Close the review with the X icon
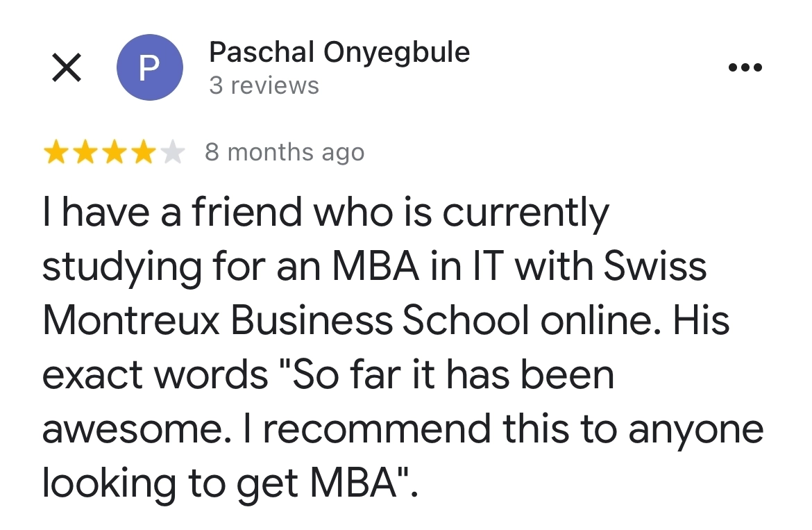This screenshot has width=812, height=530. (66, 68)
